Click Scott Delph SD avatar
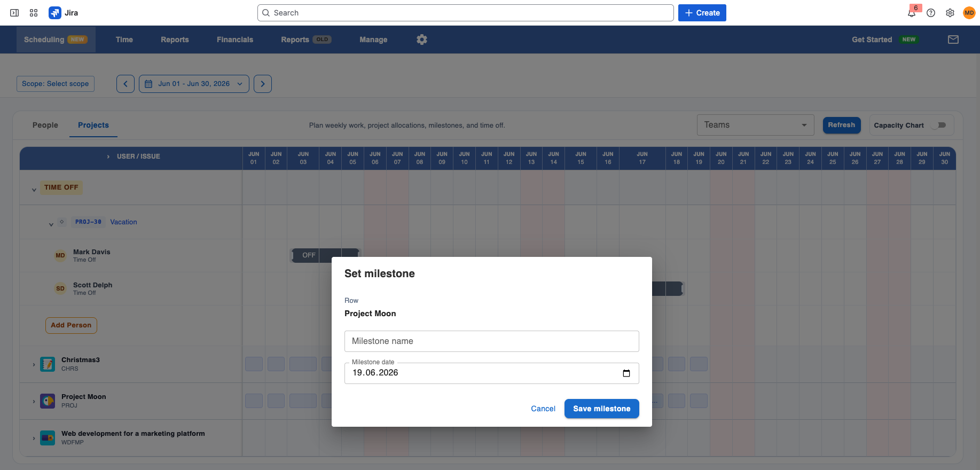The width and height of the screenshot is (980, 470). pos(60,288)
